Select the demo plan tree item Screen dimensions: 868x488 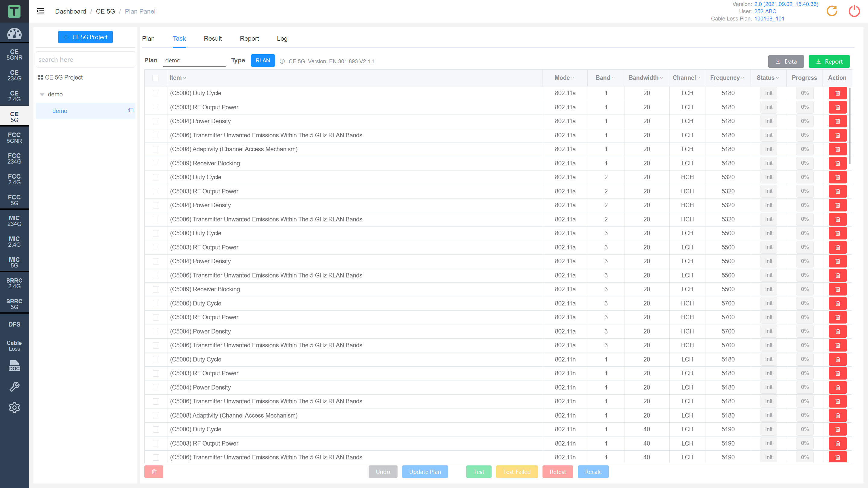coord(86,111)
